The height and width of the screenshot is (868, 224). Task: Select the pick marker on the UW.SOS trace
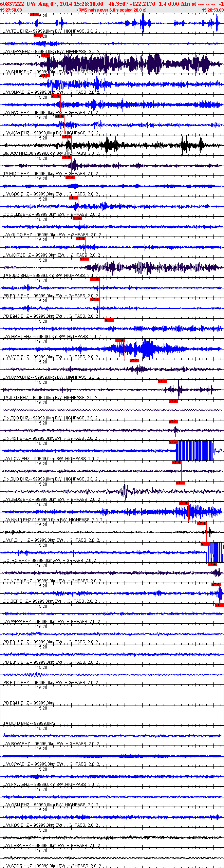pyautogui.click(x=70, y=177)
